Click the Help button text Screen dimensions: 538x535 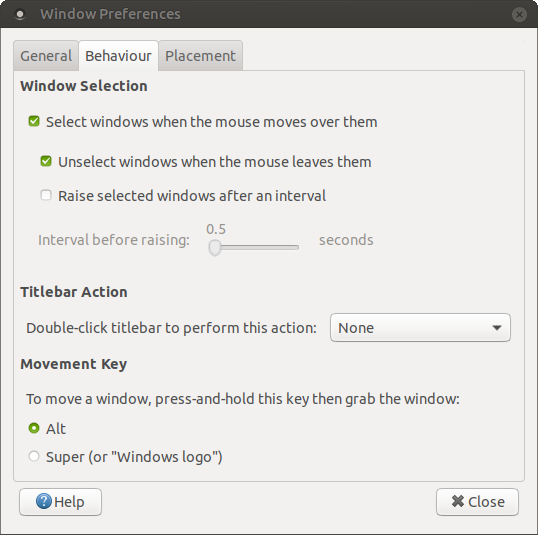69,502
